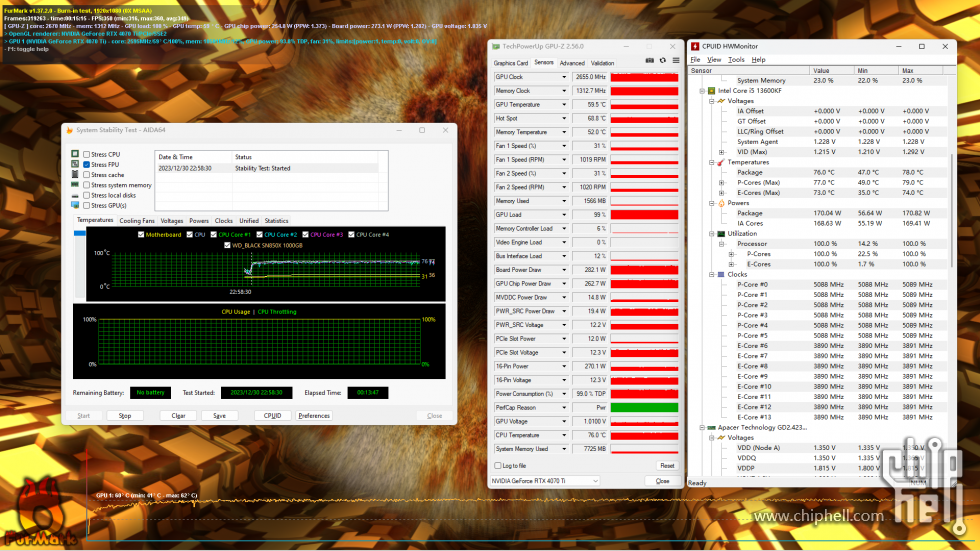Enable the Stress CPU checkbox

click(x=86, y=154)
